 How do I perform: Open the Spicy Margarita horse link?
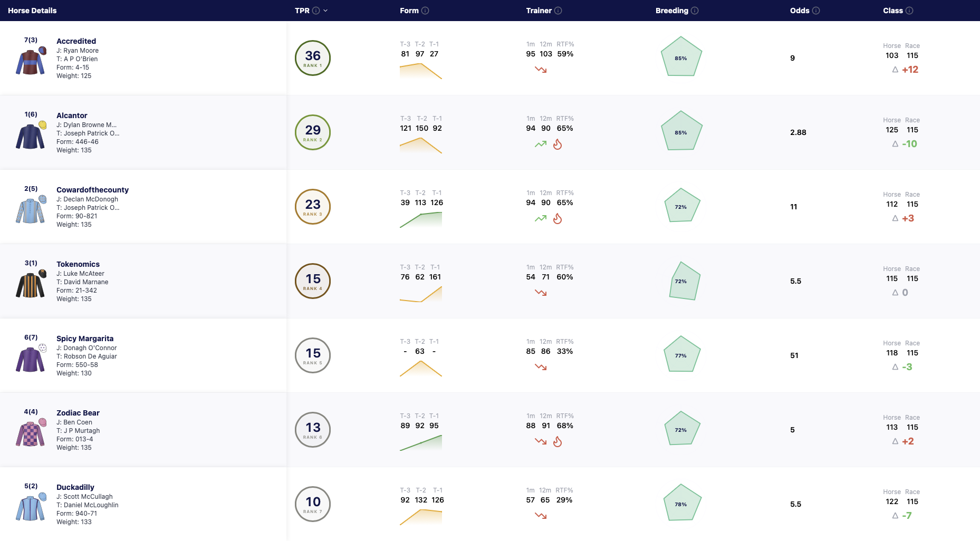click(85, 339)
